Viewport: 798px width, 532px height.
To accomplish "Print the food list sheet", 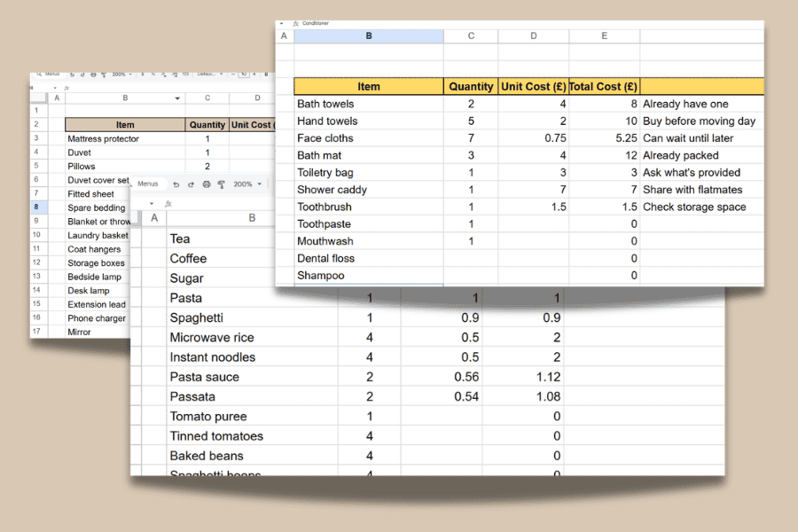I will point(206,184).
